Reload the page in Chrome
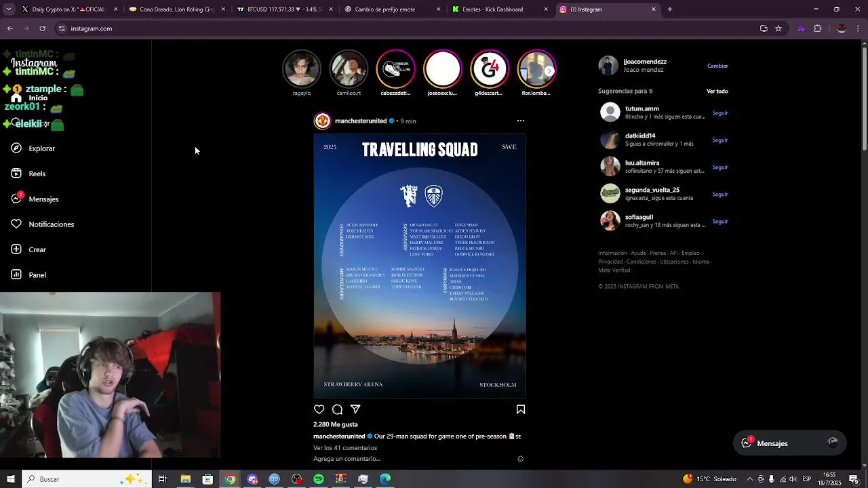This screenshot has width=868, height=488. (42, 28)
